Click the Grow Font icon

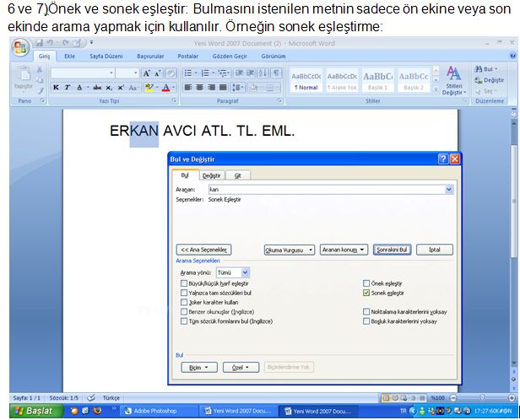click(x=146, y=73)
